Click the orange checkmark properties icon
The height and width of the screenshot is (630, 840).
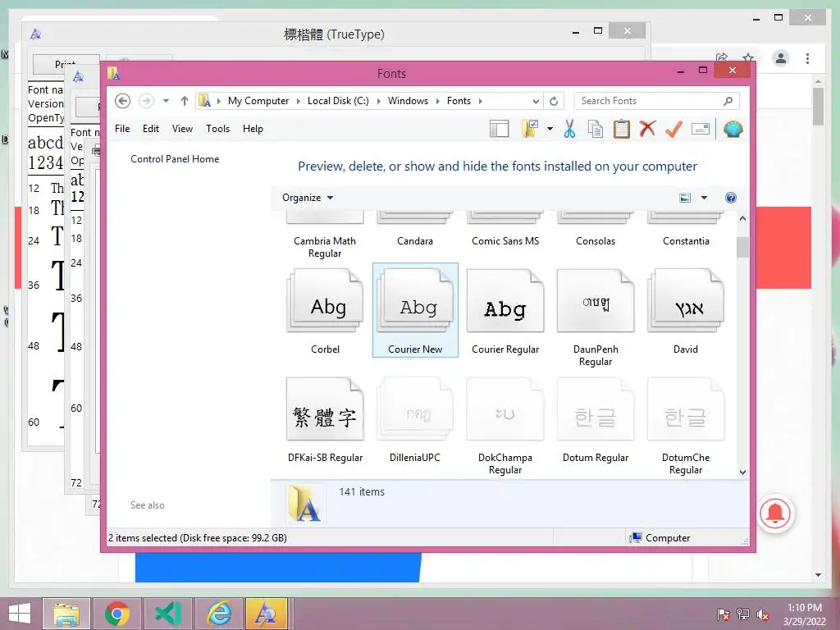tap(673, 129)
